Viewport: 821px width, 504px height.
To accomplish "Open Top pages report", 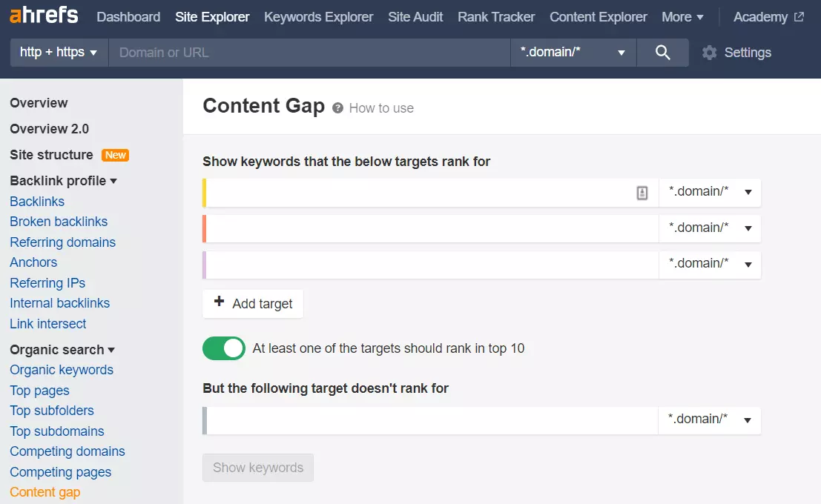I will [40, 391].
